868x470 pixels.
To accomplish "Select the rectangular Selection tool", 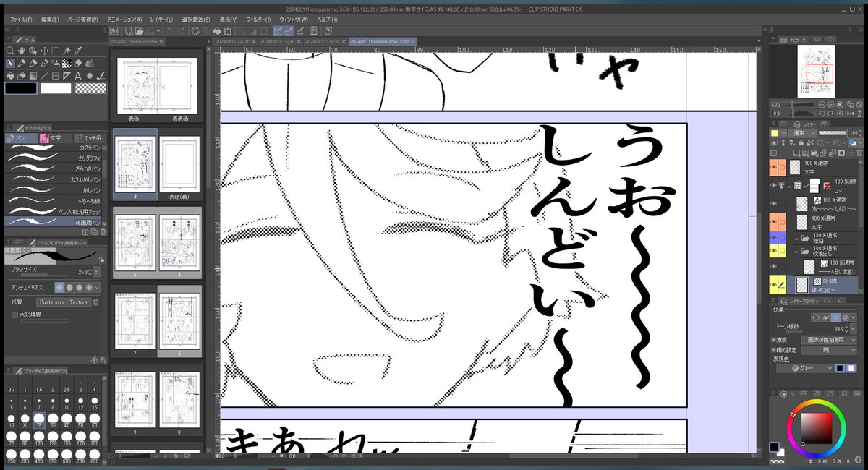I will tap(56, 51).
